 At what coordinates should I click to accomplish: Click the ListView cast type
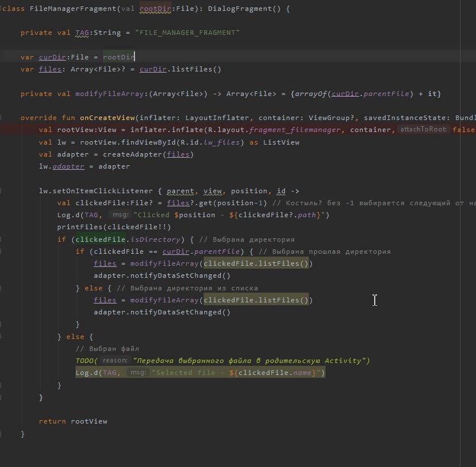[x=281, y=142]
